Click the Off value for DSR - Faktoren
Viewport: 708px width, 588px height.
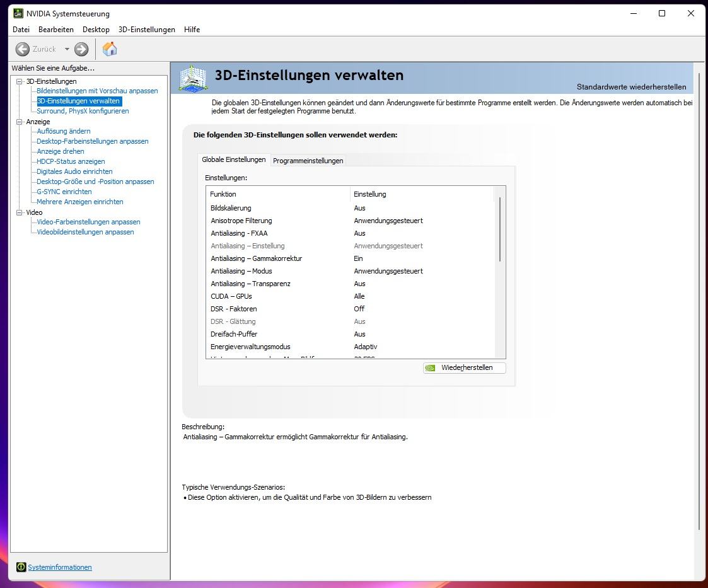pyautogui.click(x=359, y=309)
